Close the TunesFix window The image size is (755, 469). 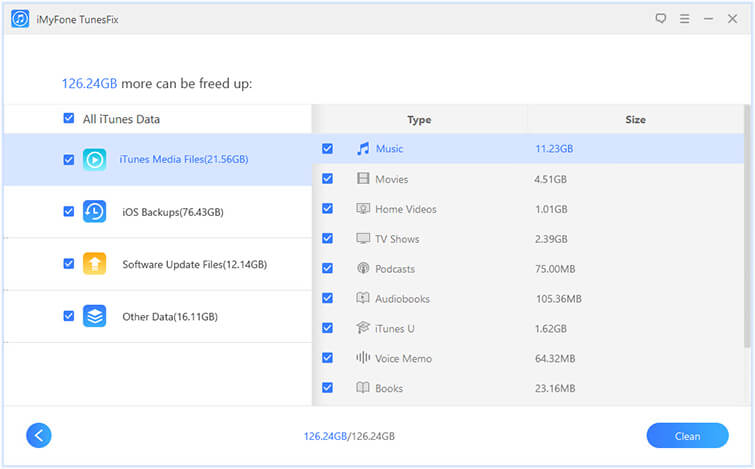tap(732, 19)
